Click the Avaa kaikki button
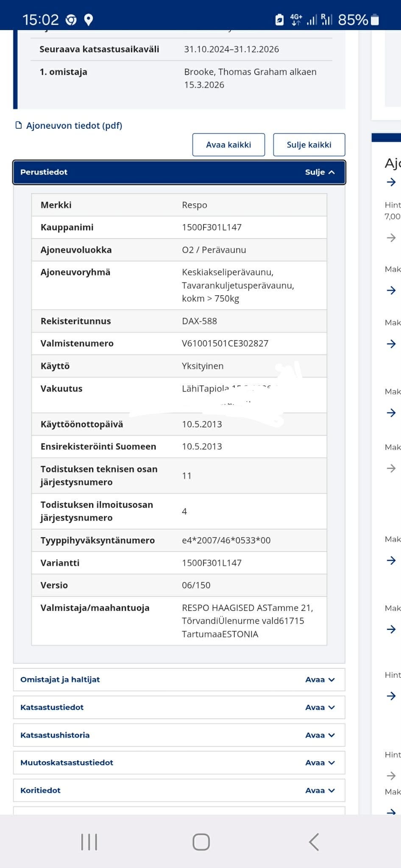 click(x=228, y=144)
